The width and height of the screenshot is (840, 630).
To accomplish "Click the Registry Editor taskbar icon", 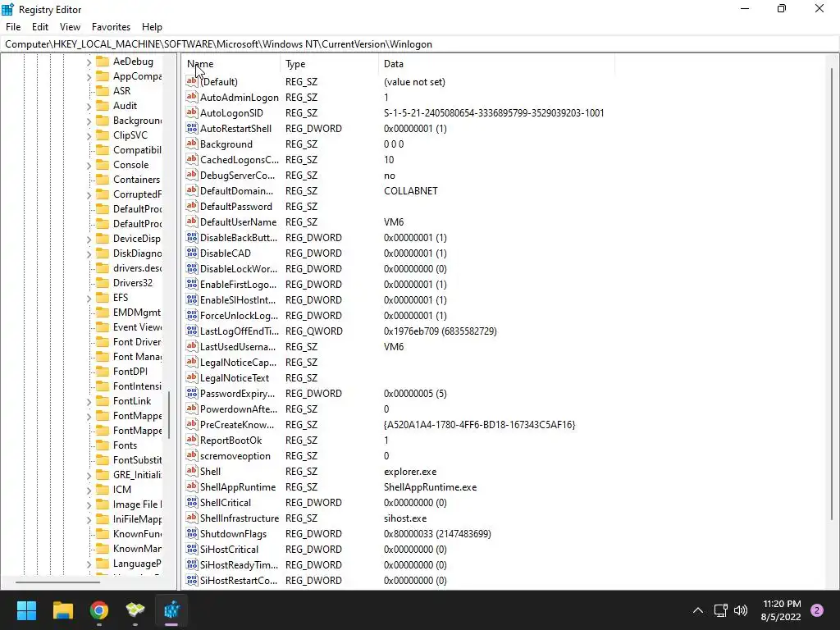I will coord(171,610).
